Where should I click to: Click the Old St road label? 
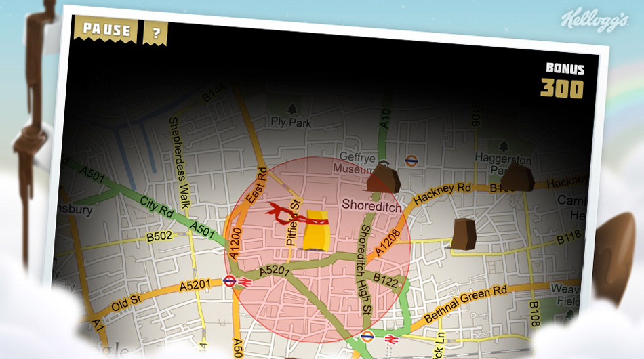[127, 303]
